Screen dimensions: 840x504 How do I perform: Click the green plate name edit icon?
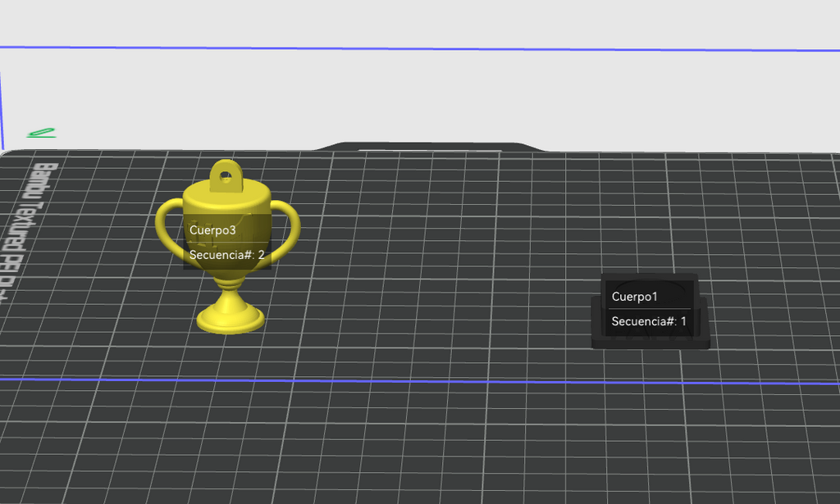[x=42, y=133]
